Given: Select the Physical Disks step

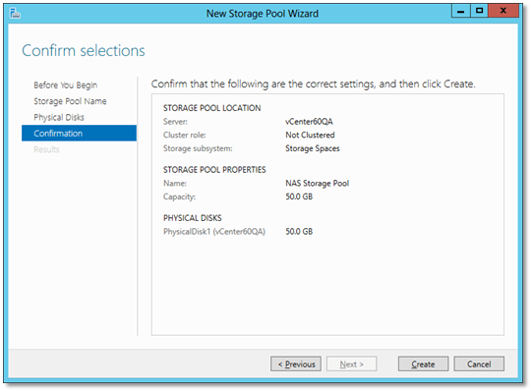Looking at the screenshot, I should point(59,117).
